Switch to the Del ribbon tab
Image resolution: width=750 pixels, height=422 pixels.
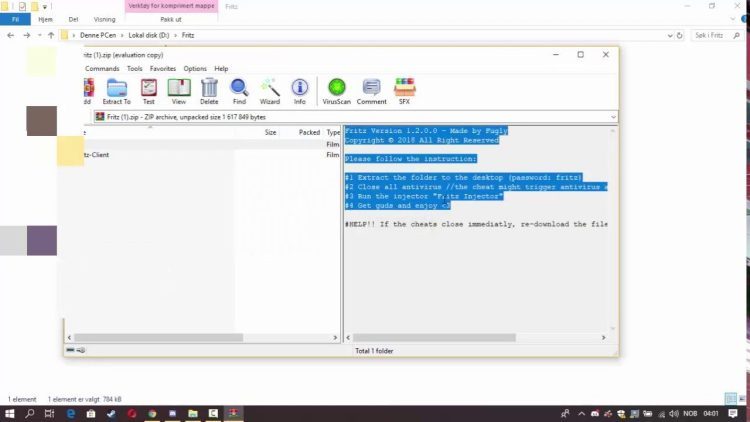[x=73, y=19]
